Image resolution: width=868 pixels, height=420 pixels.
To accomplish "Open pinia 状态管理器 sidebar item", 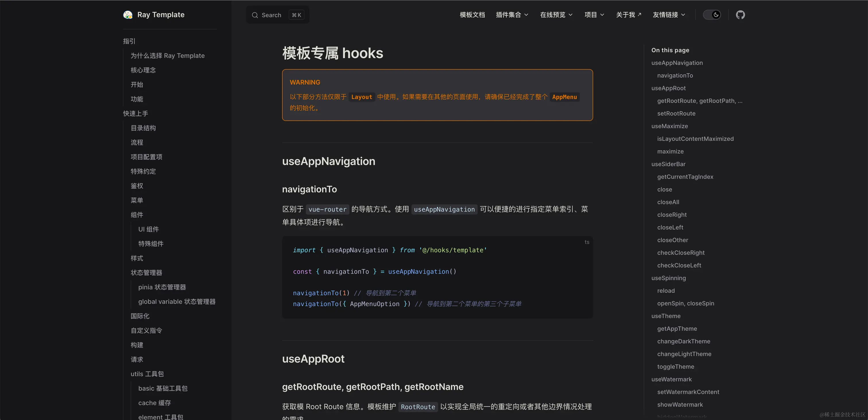I will click(x=162, y=287).
